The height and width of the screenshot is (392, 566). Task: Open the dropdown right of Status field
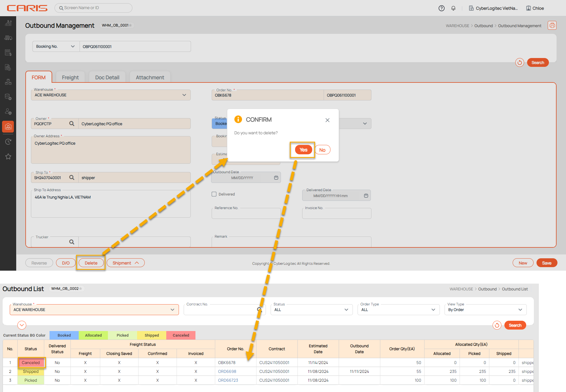365,123
